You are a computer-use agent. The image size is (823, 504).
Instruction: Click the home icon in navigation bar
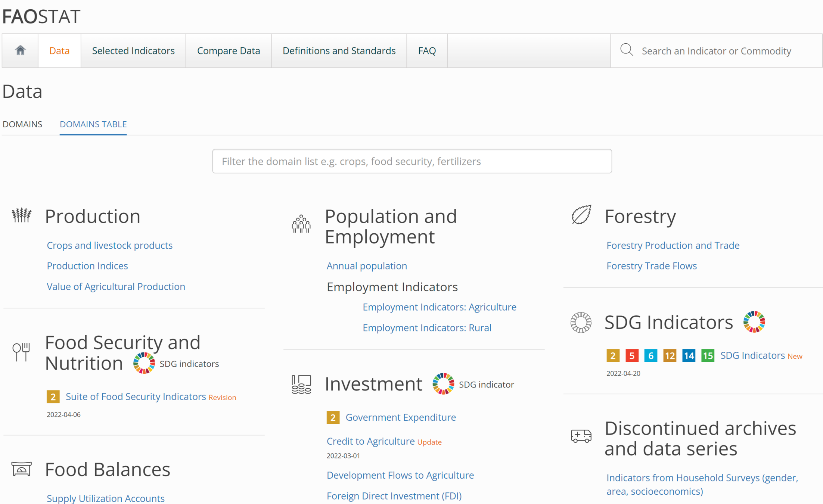(20, 50)
